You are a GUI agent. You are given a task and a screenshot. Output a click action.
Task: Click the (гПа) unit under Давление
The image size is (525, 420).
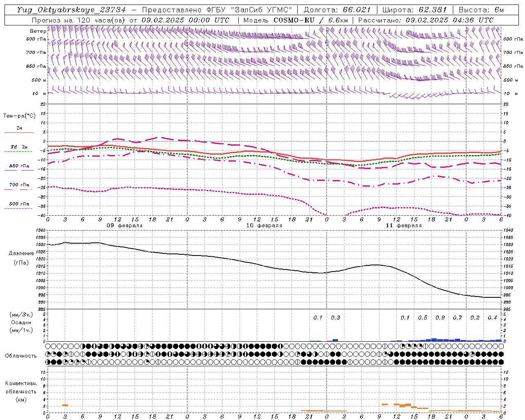tap(21, 262)
